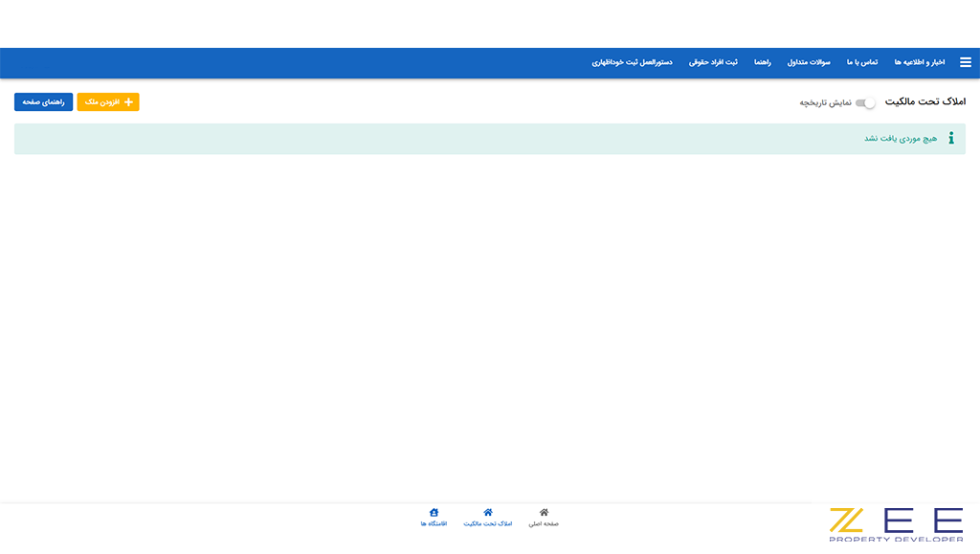Screen dimensions: 980x554
Task: Open the hamburger menu in the blue navbar
Action: click(x=965, y=62)
